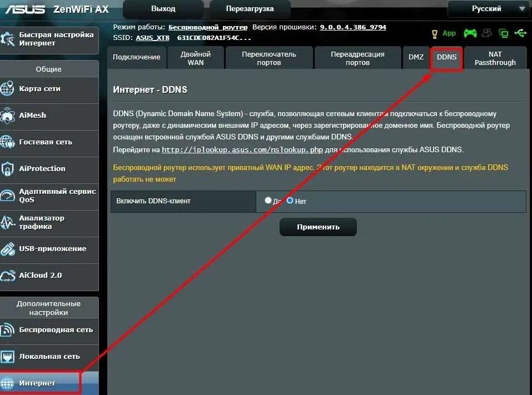Click the local network monitor icon
This screenshot has height=395, width=532.
[x=7, y=356]
